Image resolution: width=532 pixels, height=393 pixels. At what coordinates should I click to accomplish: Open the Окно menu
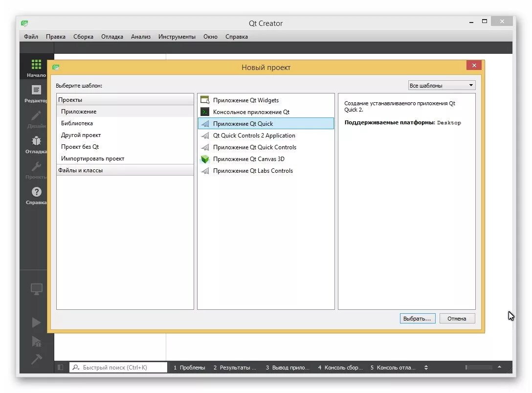(210, 37)
